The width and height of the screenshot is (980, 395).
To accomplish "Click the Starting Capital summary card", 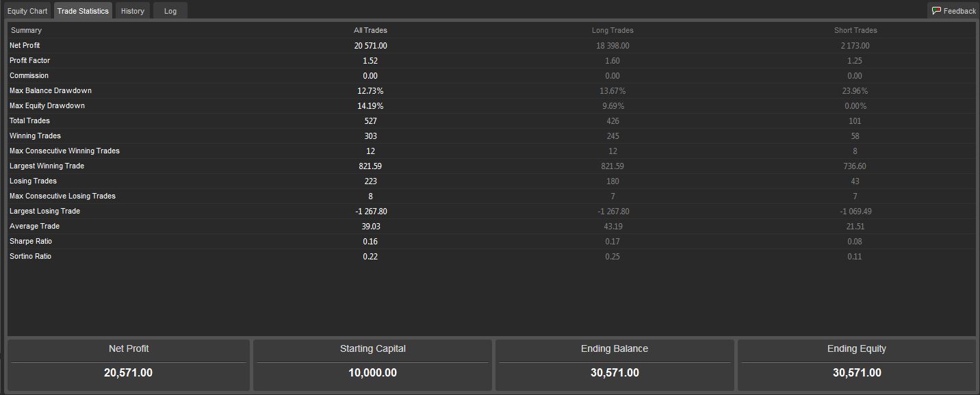I will (373, 365).
